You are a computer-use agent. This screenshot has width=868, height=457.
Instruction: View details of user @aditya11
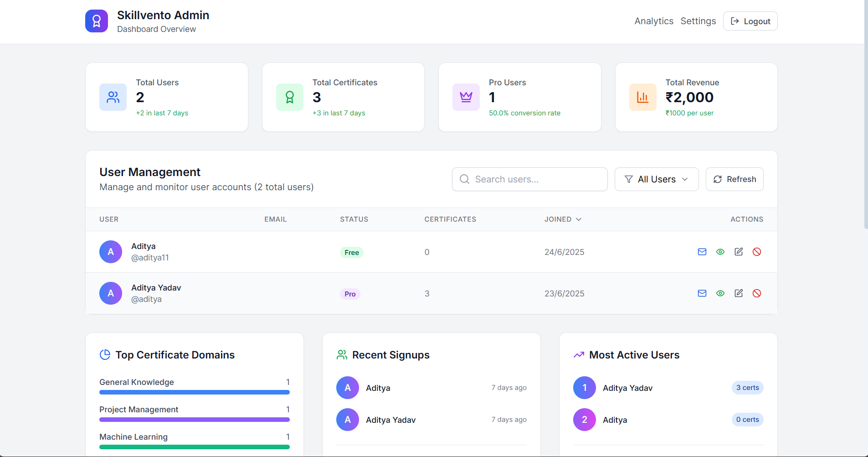[720, 252]
